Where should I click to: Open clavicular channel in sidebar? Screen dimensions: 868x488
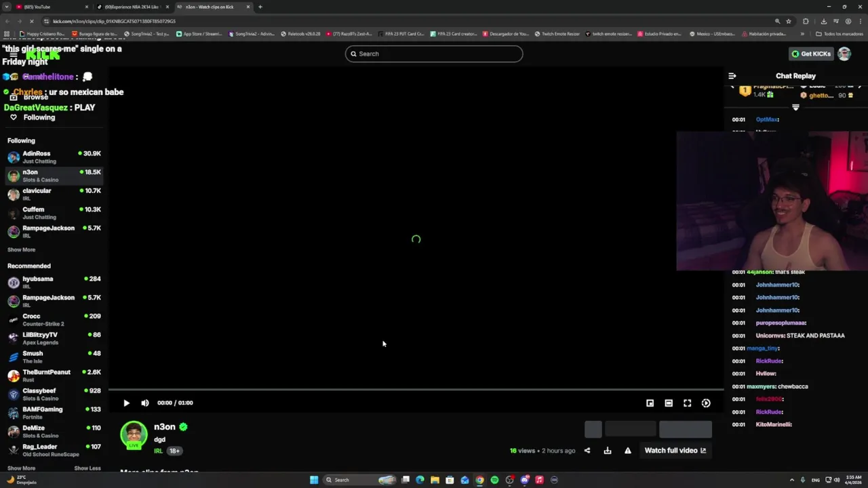pyautogui.click(x=54, y=195)
